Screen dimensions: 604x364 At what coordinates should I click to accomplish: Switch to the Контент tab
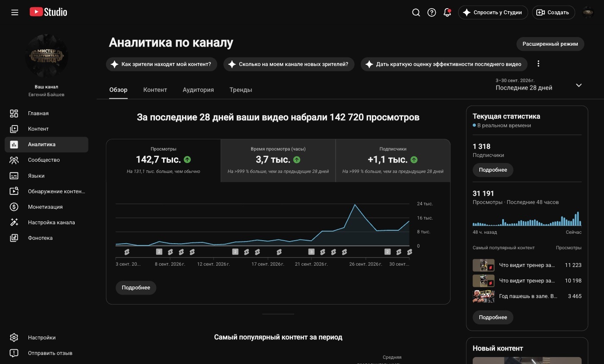[x=155, y=90]
